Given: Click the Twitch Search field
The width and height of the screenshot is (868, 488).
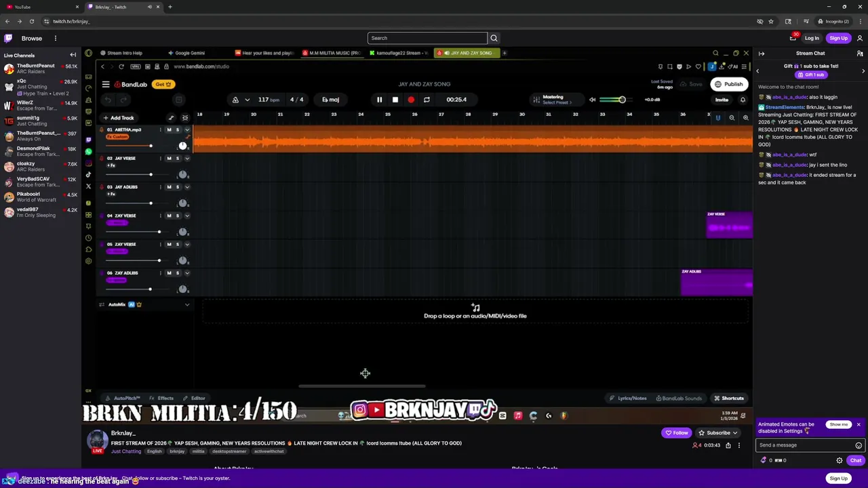Looking at the screenshot, I should pyautogui.click(x=427, y=38).
